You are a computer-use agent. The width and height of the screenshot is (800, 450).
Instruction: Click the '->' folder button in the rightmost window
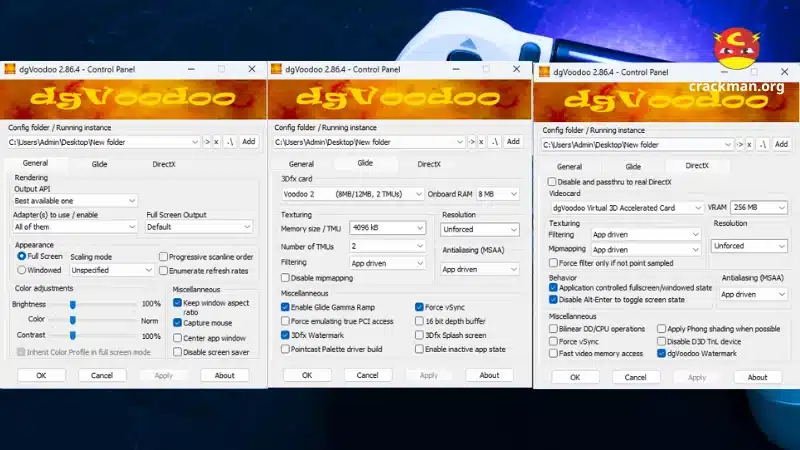[x=741, y=145]
